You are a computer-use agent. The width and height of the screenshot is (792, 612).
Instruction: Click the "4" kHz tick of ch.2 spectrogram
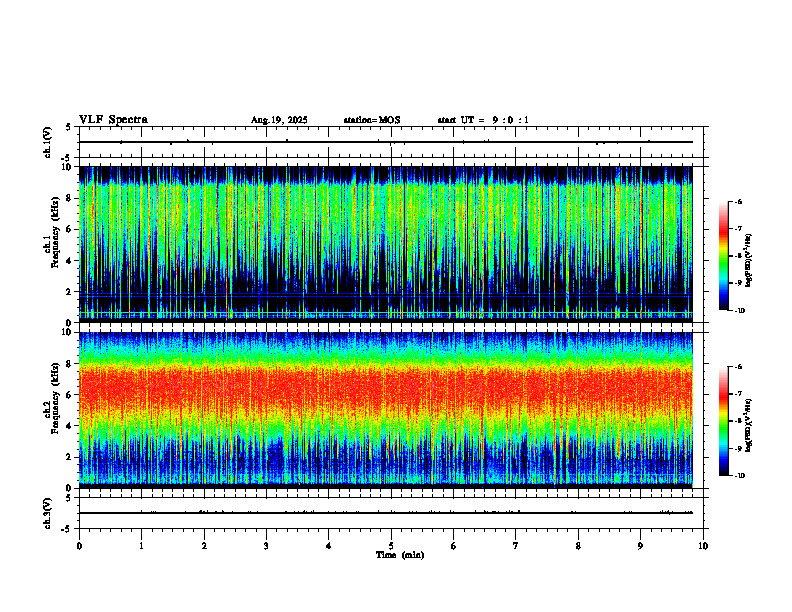click(70, 426)
